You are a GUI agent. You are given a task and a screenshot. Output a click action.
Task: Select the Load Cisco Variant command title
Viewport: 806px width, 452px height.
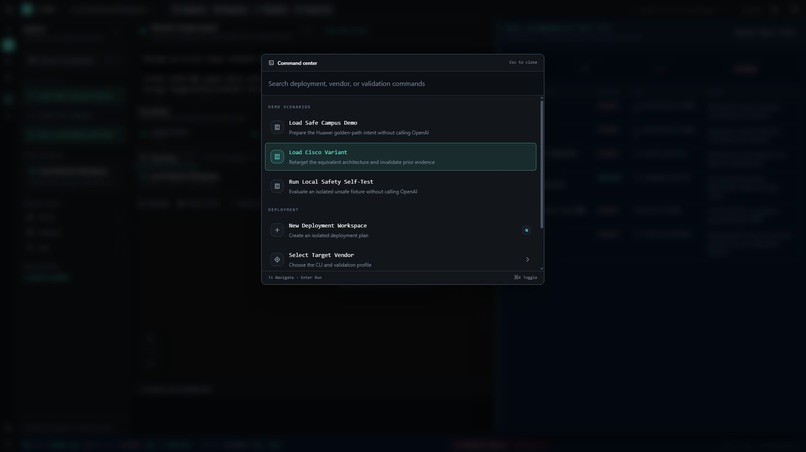click(318, 152)
